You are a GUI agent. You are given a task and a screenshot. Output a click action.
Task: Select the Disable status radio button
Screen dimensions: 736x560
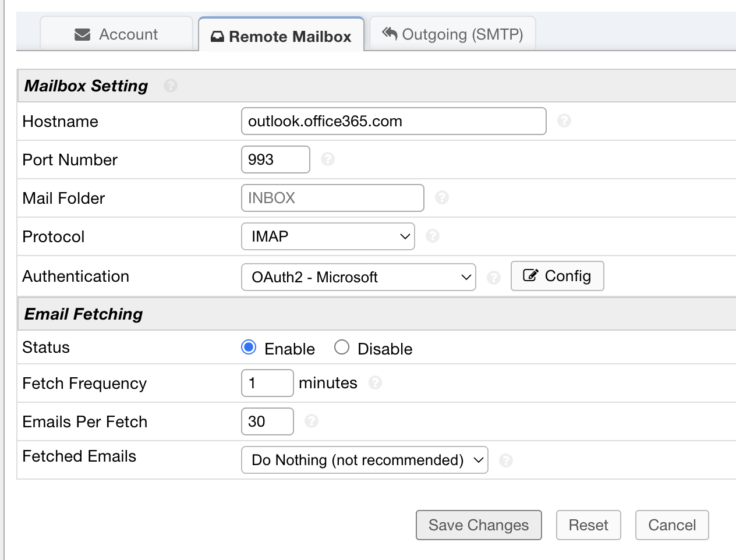tap(342, 348)
